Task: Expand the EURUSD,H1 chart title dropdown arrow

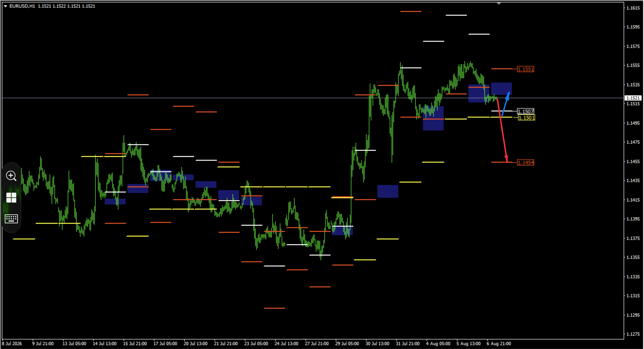Action: coord(5,6)
